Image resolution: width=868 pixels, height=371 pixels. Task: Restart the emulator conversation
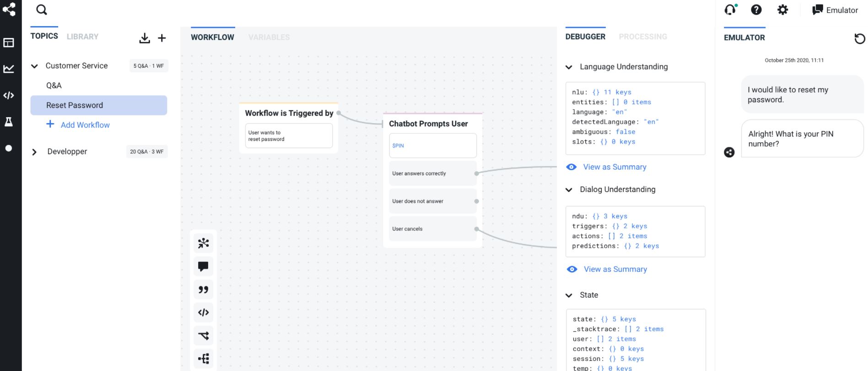point(860,38)
